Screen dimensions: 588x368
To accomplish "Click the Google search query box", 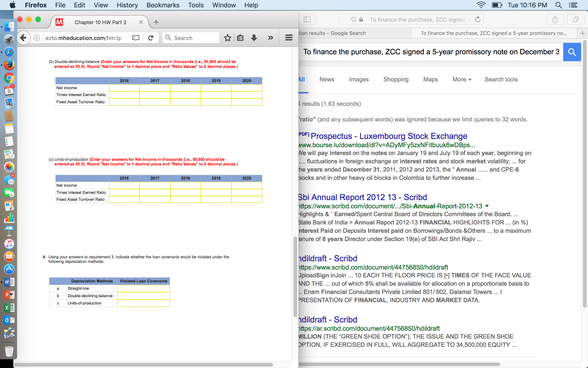I will coord(431,52).
